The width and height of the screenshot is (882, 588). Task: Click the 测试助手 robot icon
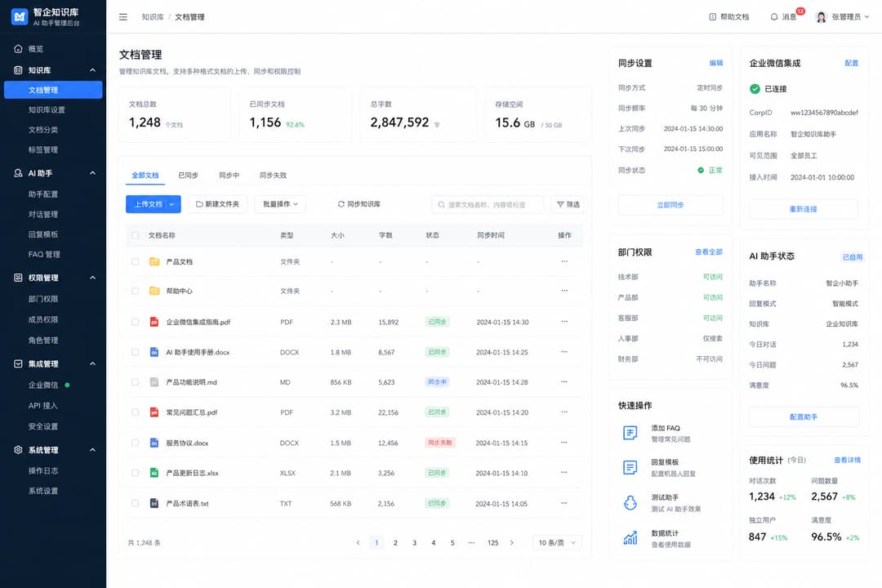(x=630, y=502)
